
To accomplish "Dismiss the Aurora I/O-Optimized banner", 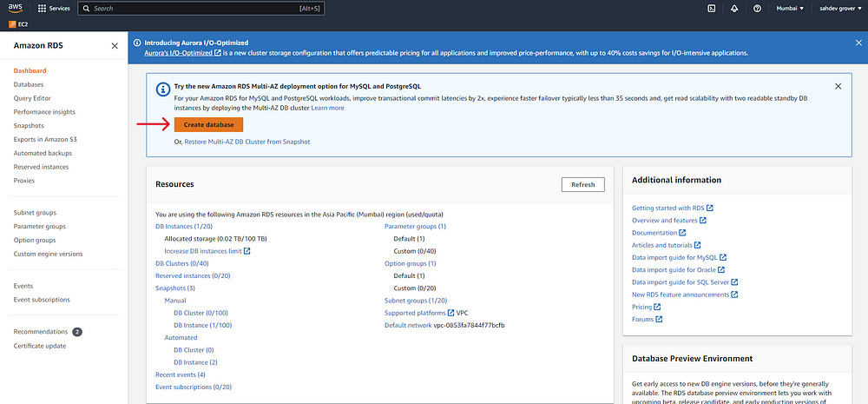I will click(858, 43).
